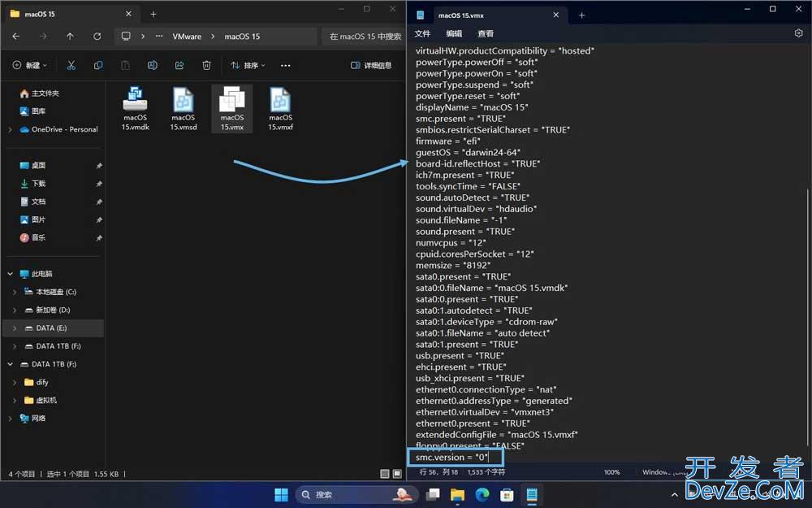Viewport: 812px width, 508px height.
Task: Open pinned Downloads in navigation pane
Action: pyautogui.click(x=32, y=184)
